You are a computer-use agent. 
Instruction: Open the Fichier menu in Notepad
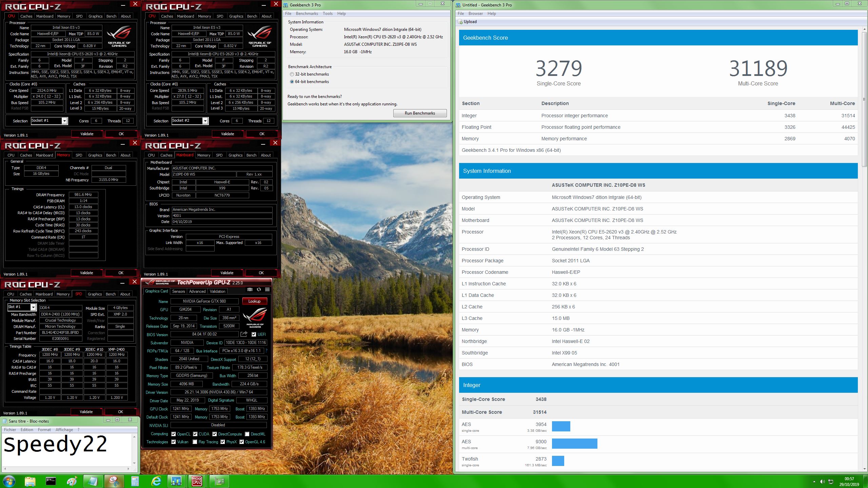tap(10, 430)
